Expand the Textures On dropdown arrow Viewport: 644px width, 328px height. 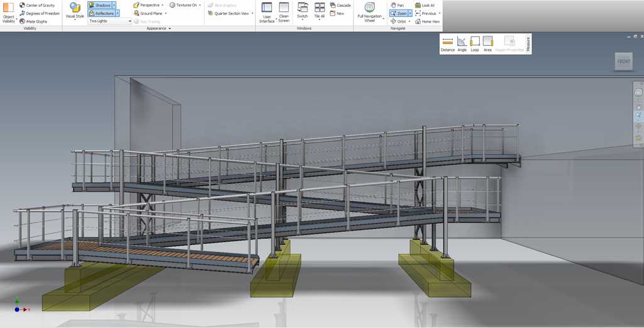[200, 5]
